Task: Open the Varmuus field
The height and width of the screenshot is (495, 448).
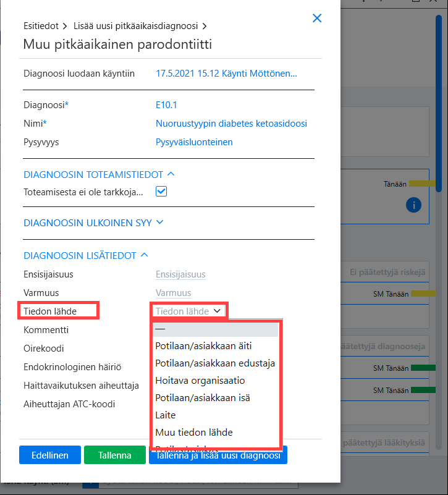Action: pyautogui.click(x=173, y=293)
